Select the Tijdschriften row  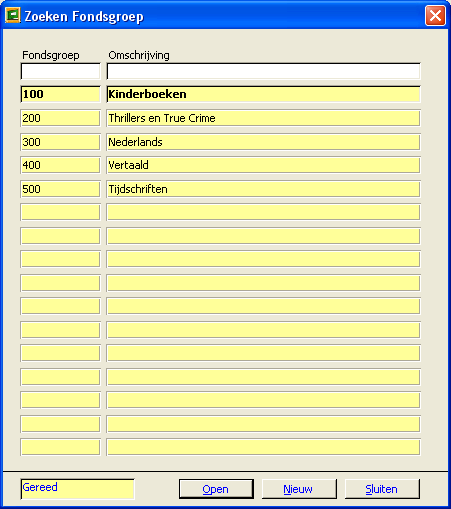tap(263, 189)
